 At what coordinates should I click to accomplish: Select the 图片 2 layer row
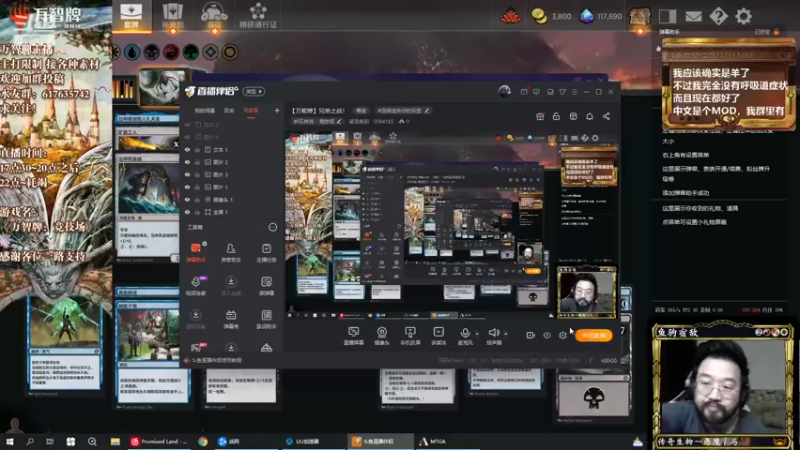tap(232, 162)
